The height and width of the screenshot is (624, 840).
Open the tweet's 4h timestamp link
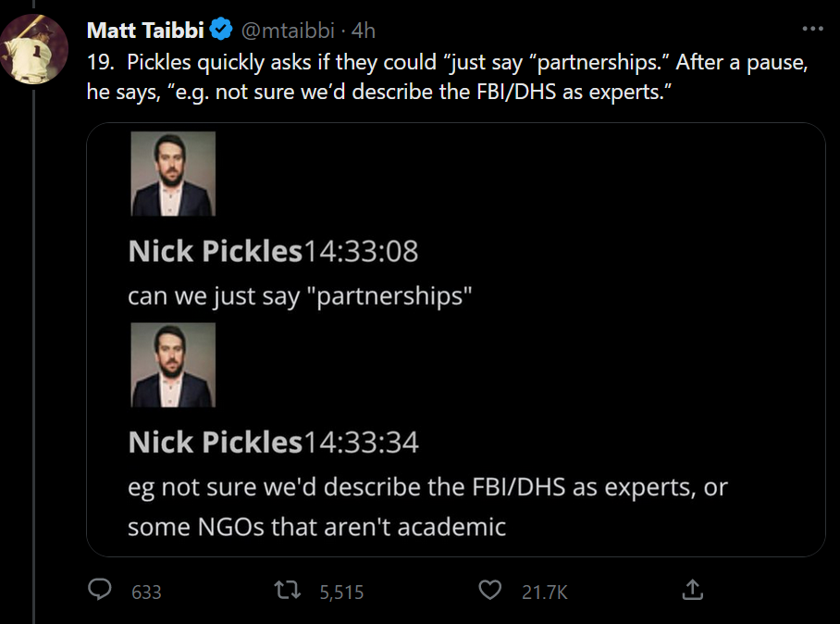(364, 31)
